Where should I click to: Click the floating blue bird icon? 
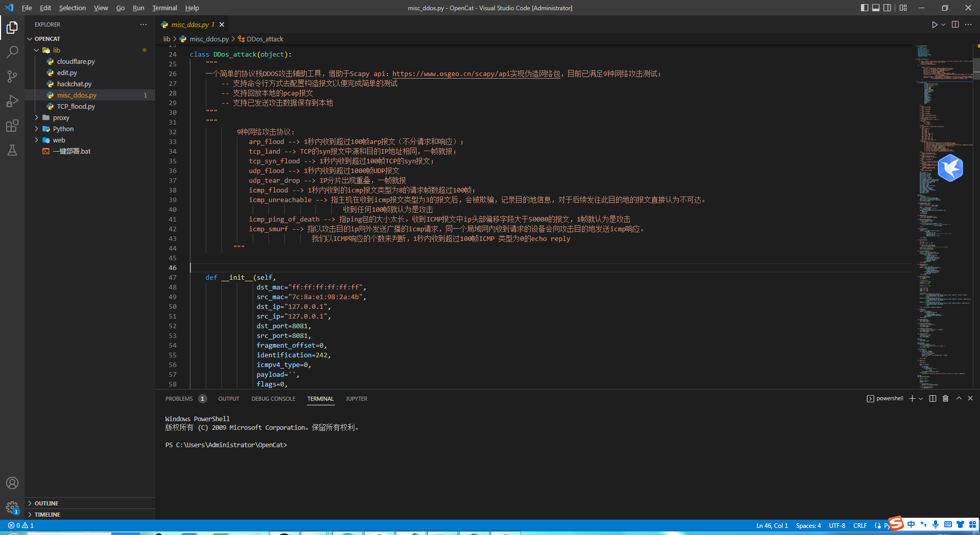[x=950, y=168]
